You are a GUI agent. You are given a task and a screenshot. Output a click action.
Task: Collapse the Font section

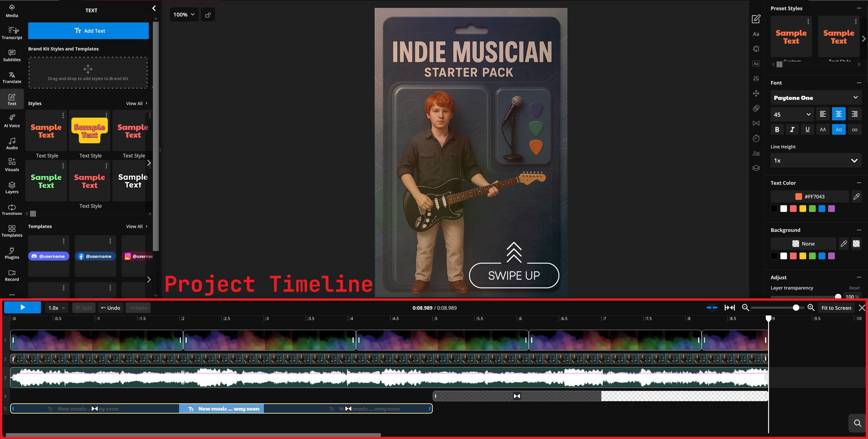point(859,83)
